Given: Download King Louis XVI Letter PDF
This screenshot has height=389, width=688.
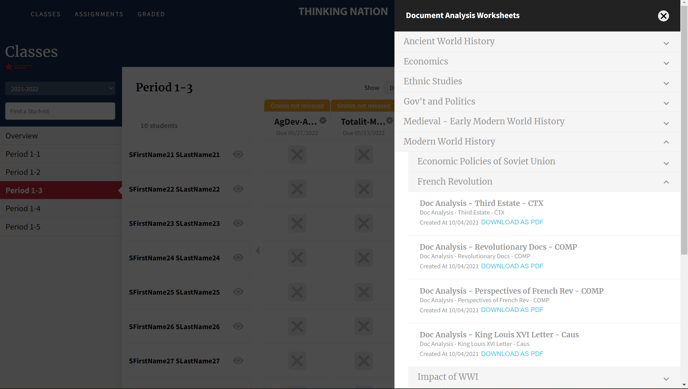Looking at the screenshot, I should (512, 353).
